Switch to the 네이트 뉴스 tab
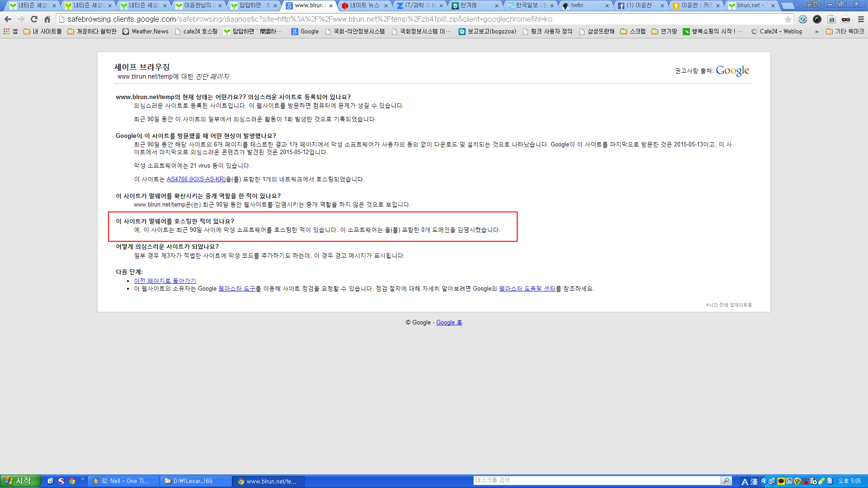868x488 pixels. click(364, 5)
